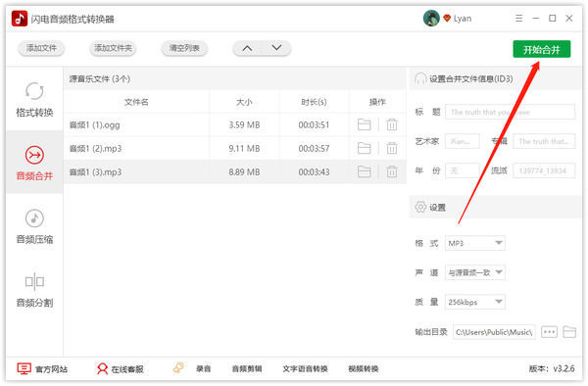Screen dimensions: 588x386
Task: Open the 音频剪辑 bottom bar item
Action: [x=247, y=369]
